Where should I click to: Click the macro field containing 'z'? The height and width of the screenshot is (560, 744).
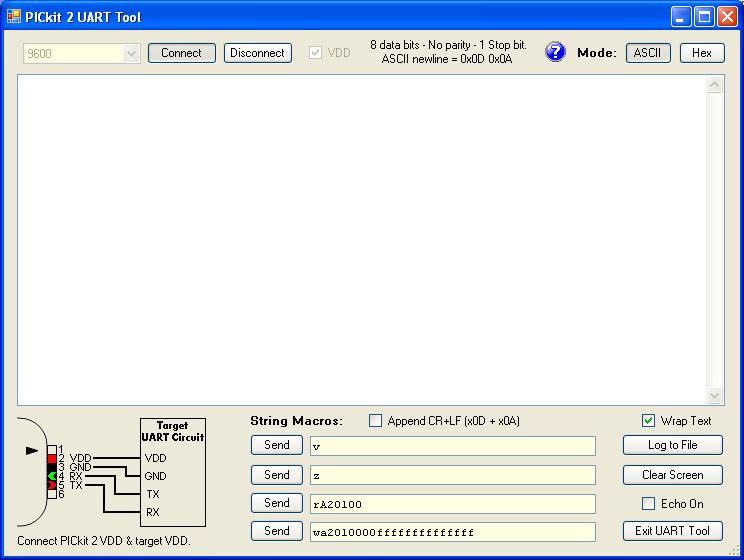453,475
